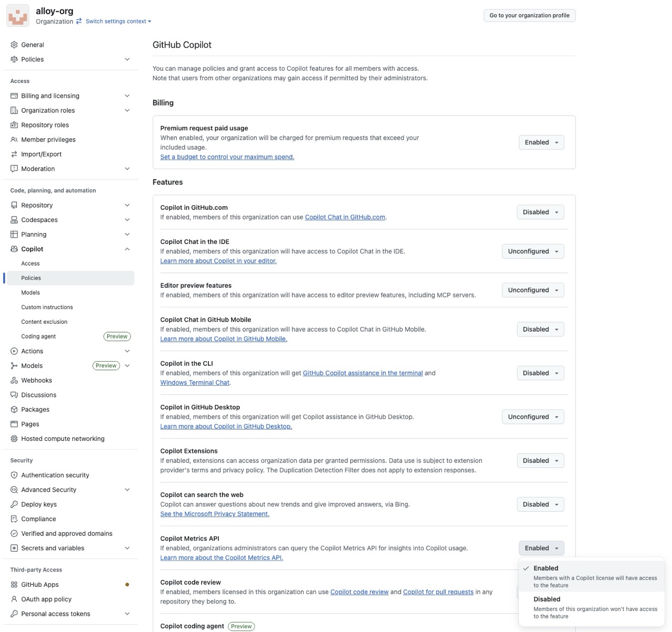The image size is (672, 632).
Task: Open Models item under Copilot
Action: (30, 292)
